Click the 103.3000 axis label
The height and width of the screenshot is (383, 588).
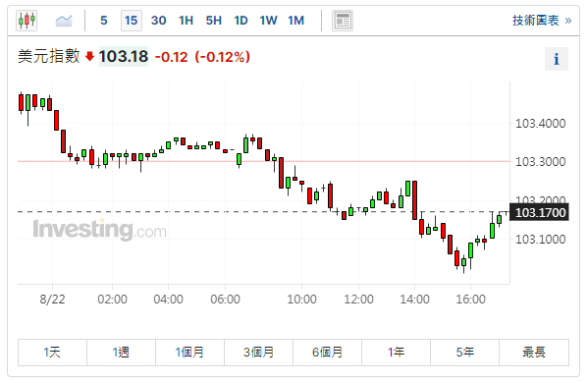tap(540, 162)
